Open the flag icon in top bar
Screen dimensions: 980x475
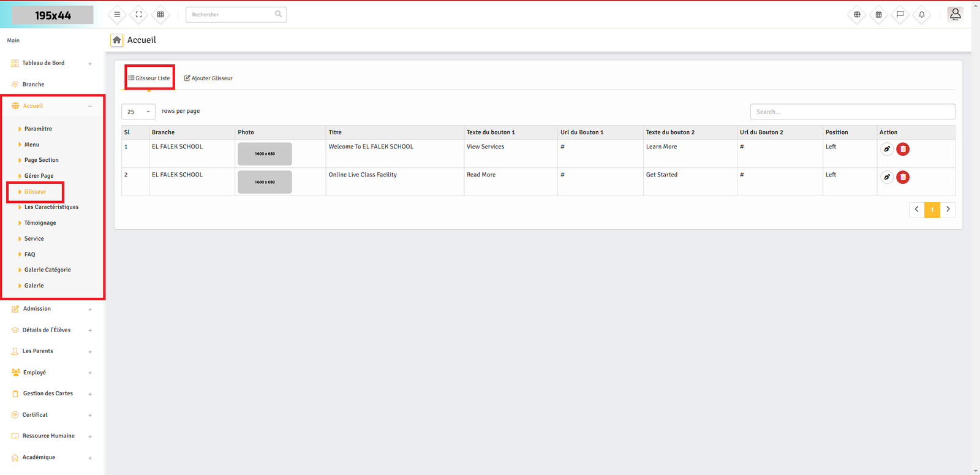point(900,15)
